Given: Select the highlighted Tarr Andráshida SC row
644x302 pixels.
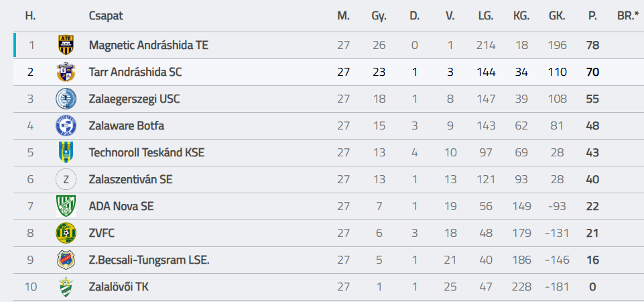Looking at the screenshot, I should coord(328,72).
